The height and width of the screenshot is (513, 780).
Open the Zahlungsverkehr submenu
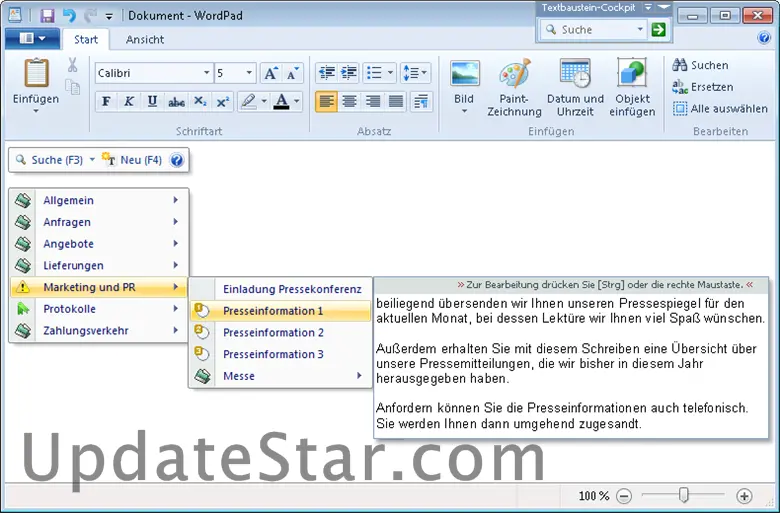click(98, 330)
